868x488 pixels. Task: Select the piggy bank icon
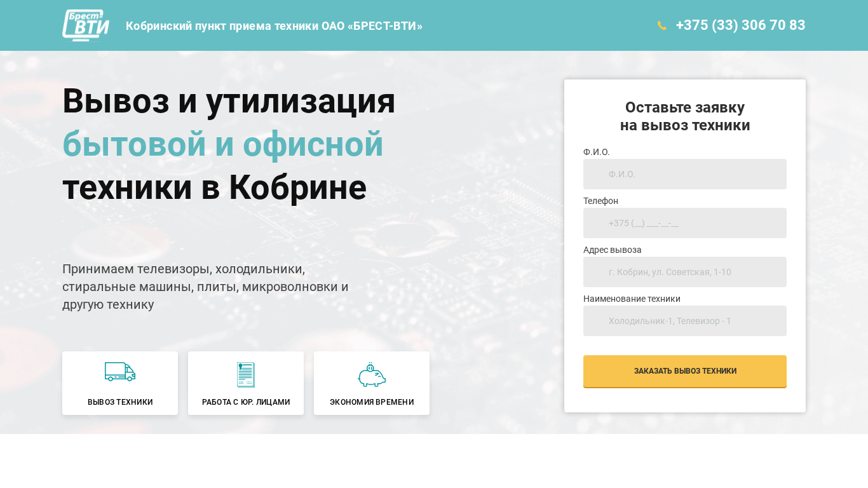click(372, 375)
